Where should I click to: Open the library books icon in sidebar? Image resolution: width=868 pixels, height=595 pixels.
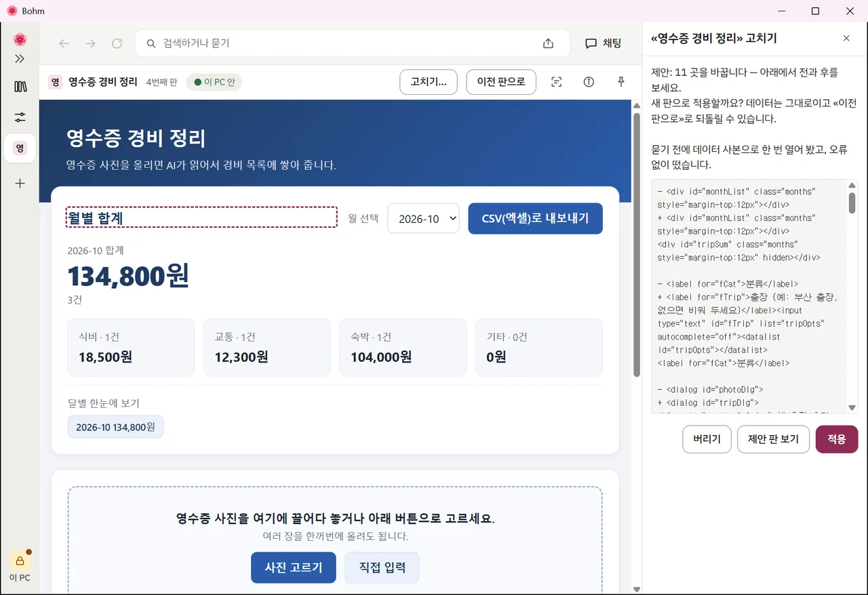click(20, 87)
